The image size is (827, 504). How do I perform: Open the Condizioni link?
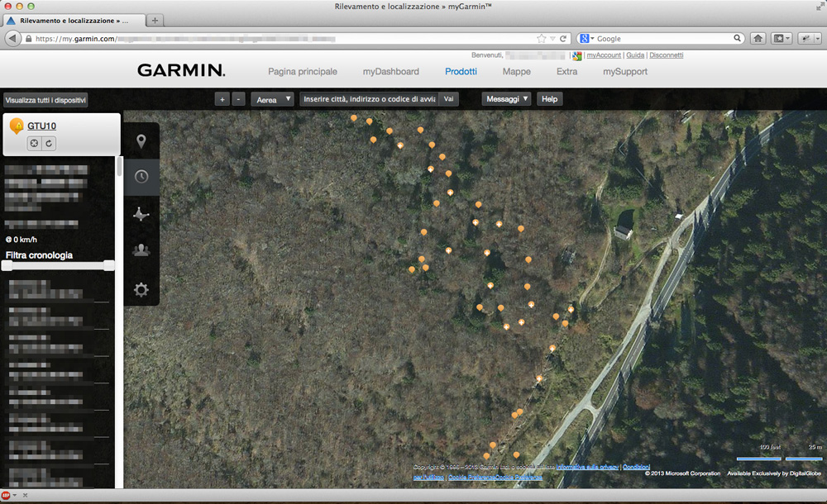click(x=636, y=467)
